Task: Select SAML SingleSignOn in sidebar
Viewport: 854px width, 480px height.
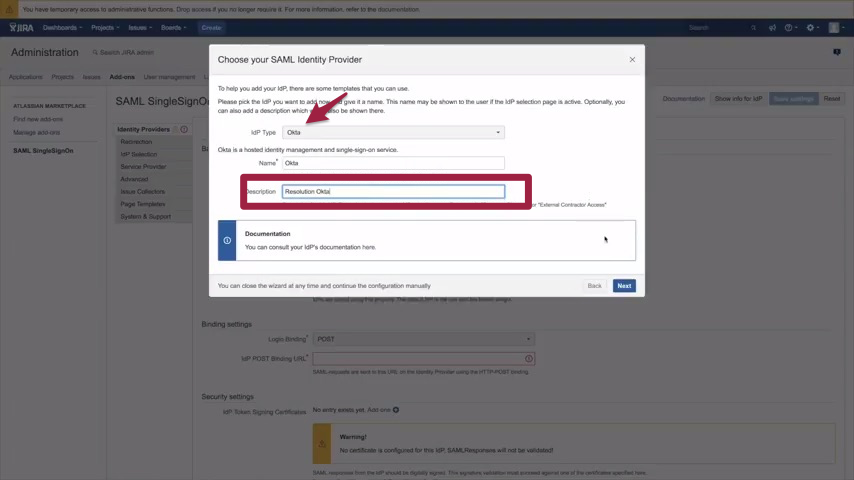Action: pos(43,150)
